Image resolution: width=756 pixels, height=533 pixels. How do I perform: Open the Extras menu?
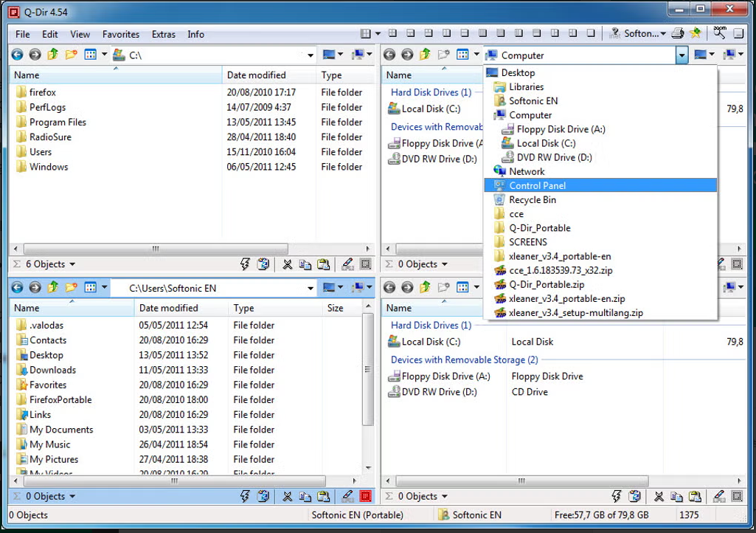tap(164, 34)
